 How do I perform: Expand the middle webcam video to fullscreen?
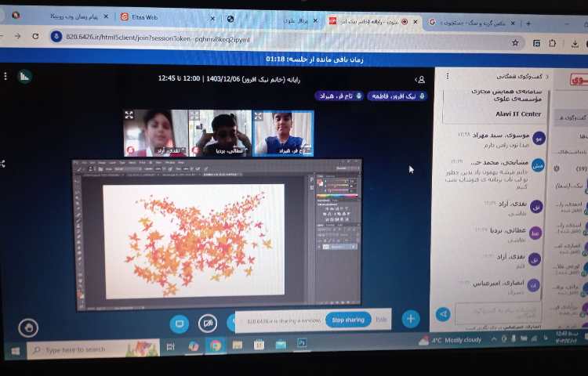[x=194, y=115]
